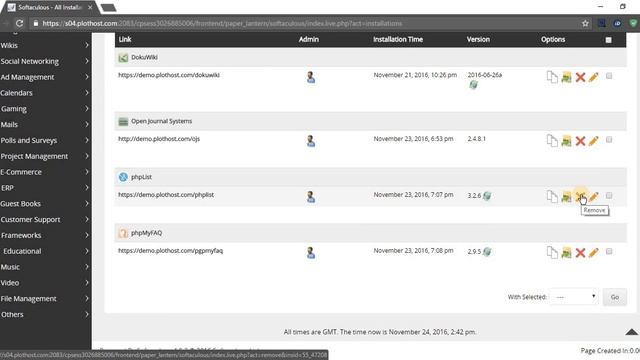Remove the Open Journal Systems installation
Screen dimensions: 640x360
[580, 141]
